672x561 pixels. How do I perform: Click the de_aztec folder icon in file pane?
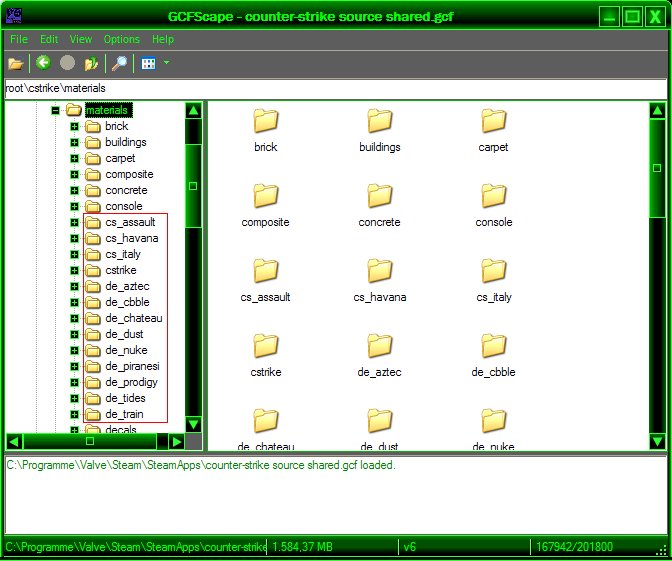pos(380,345)
